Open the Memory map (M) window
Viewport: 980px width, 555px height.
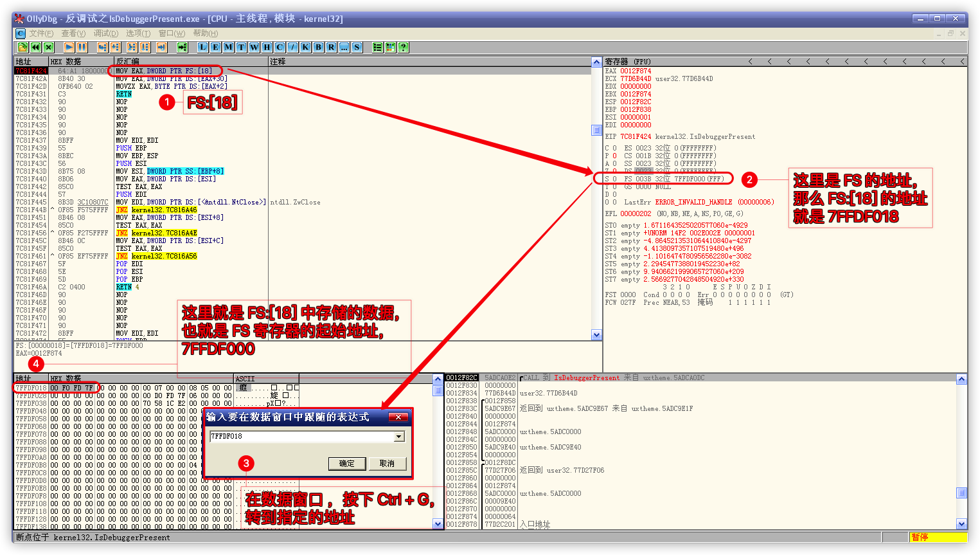(228, 47)
